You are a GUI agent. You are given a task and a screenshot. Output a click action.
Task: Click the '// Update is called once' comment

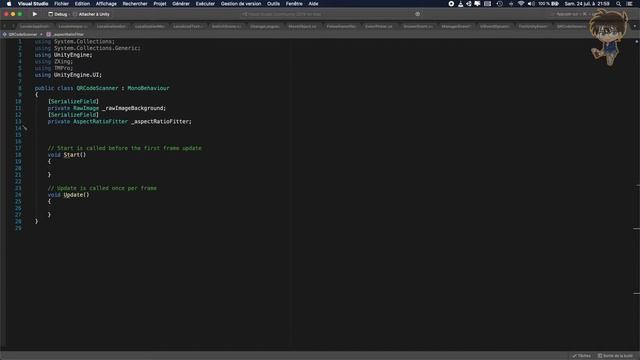point(102,188)
